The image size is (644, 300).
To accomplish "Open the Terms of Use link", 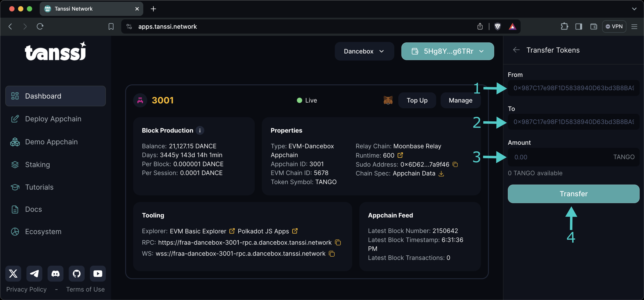I will pyautogui.click(x=85, y=289).
